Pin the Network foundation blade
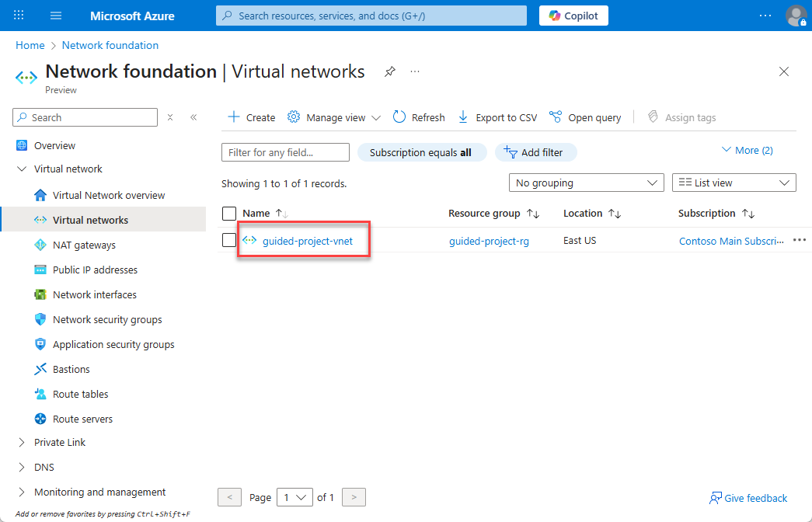Viewport: 812px width, 522px height. coord(390,71)
